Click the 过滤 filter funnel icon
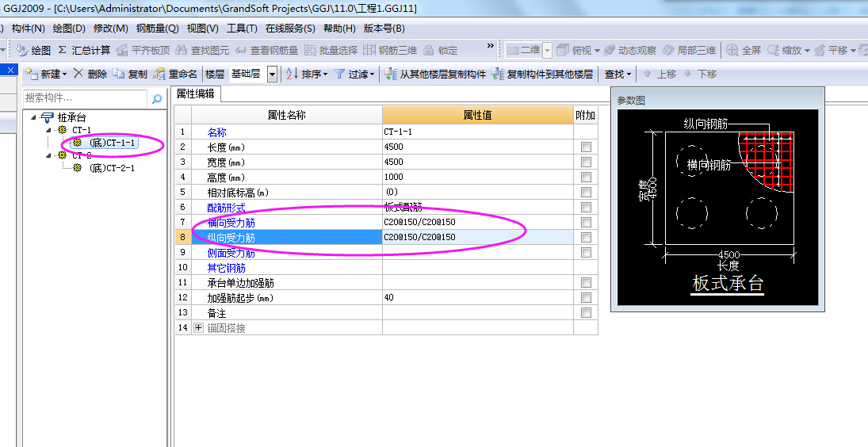868x447 pixels. (x=339, y=74)
